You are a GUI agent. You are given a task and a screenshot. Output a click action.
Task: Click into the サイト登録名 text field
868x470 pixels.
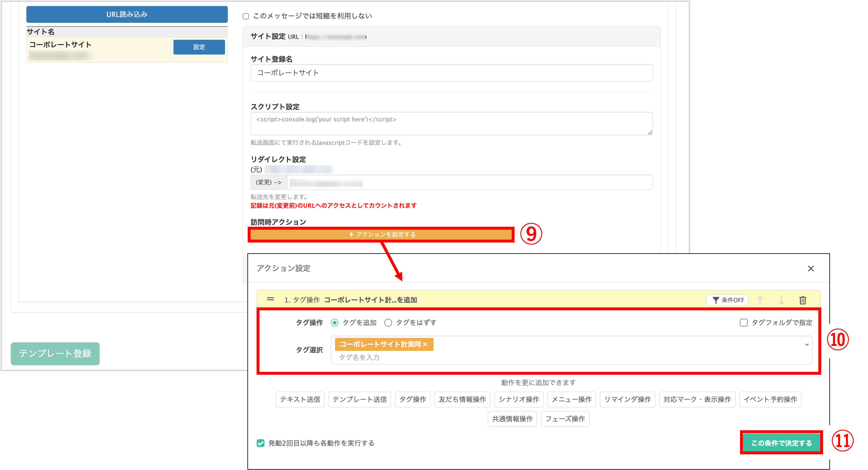(451, 73)
